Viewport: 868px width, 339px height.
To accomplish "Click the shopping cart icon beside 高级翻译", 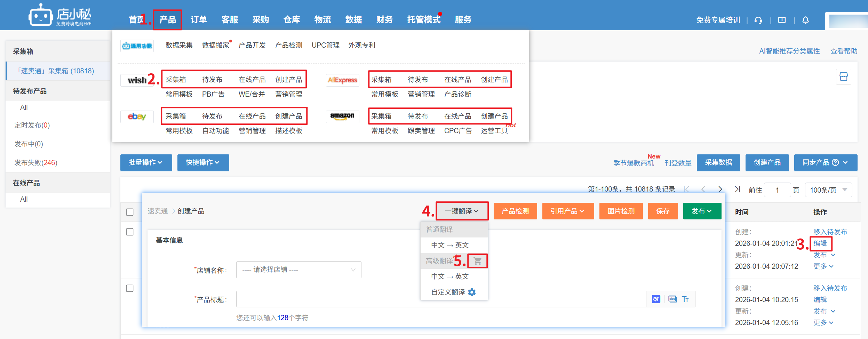I will [x=477, y=261].
